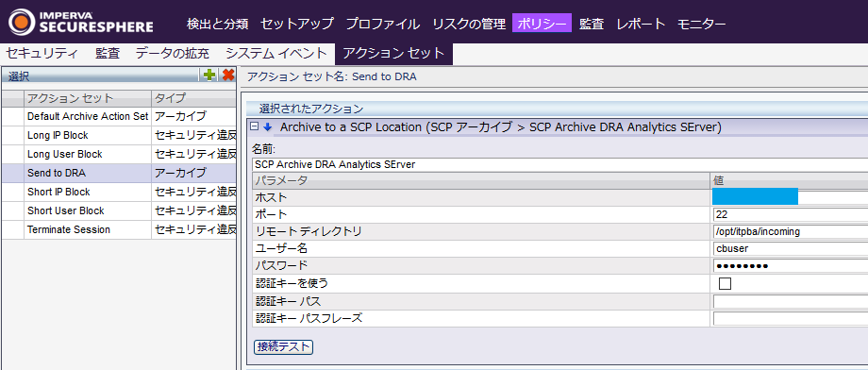Select the Terminate Session row

coord(119,229)
